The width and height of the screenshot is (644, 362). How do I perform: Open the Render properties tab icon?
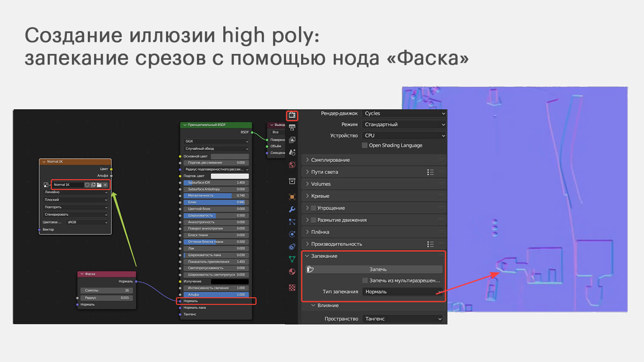tap(292, 115)
